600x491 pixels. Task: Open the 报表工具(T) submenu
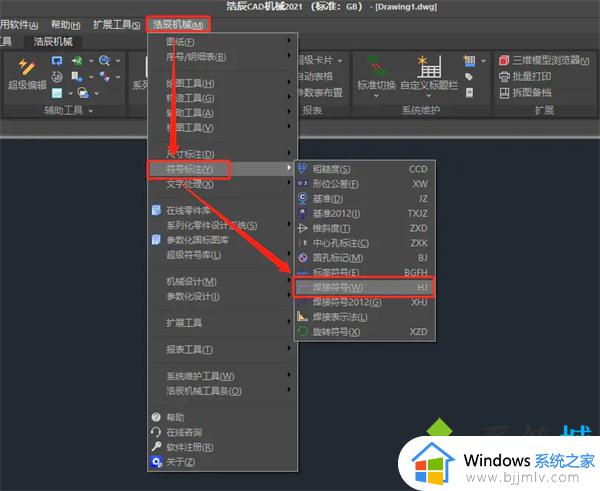[x=222, y=349]
